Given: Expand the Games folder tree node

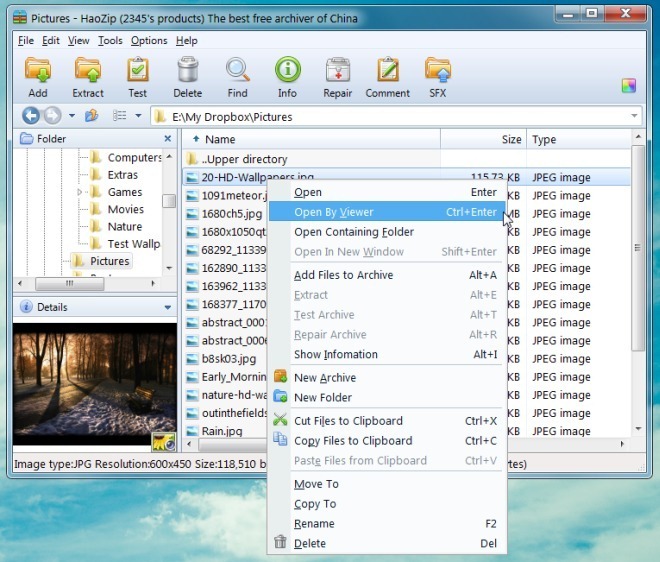Looking at the screenshot, I should [x=80, y=192].
